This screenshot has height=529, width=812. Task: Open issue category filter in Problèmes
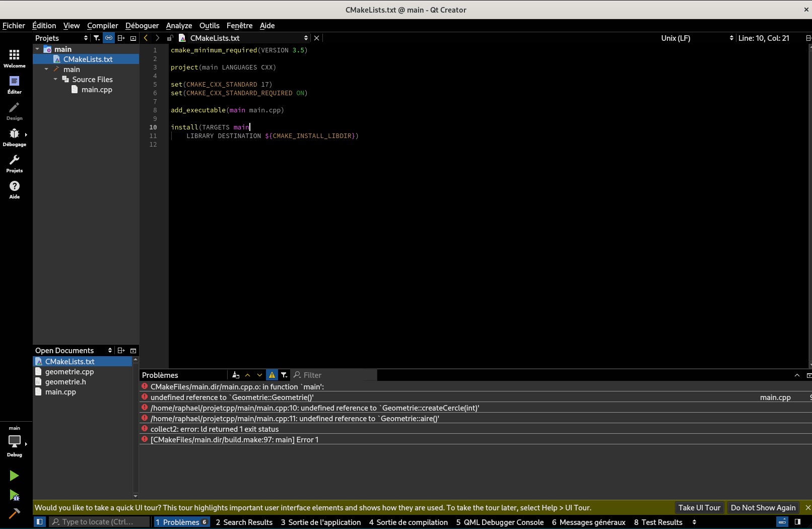[x=284, y=375]
